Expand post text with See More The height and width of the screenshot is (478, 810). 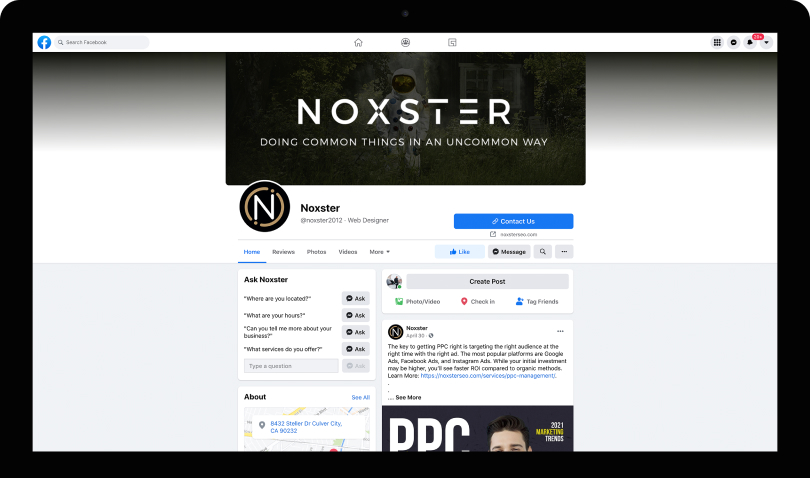[x=408, y=397]
